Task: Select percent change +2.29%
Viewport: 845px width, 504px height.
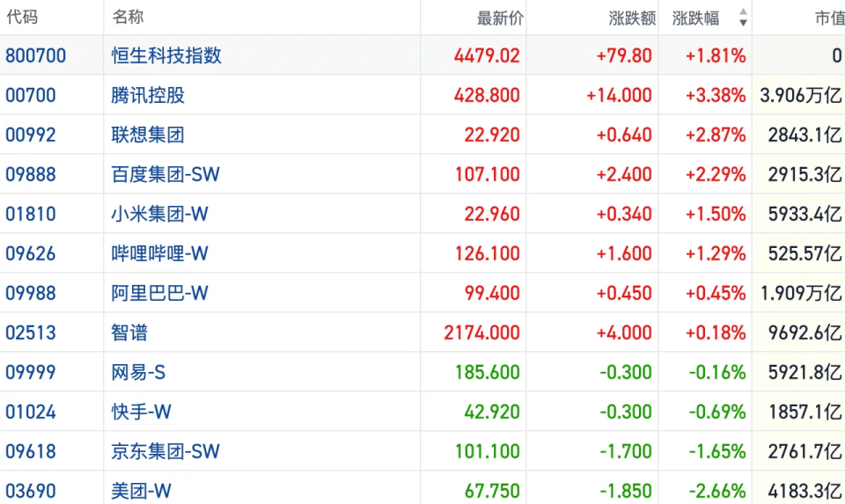Action: [716, 174]
